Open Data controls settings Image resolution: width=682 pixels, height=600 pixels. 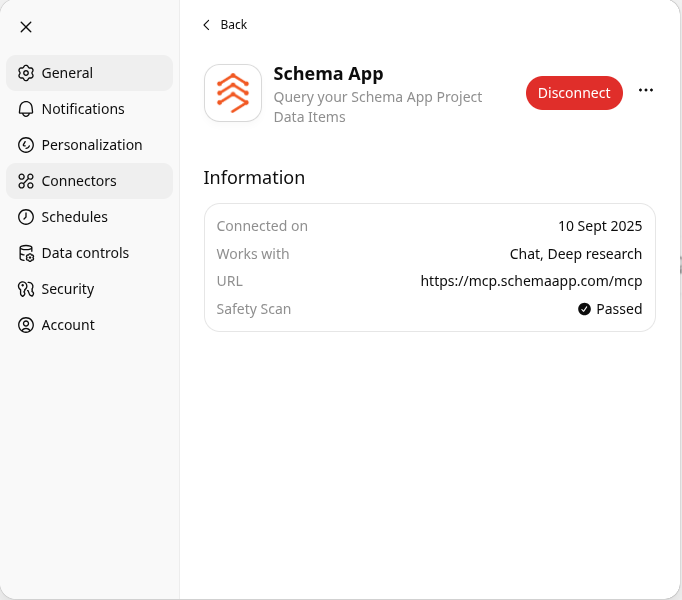90,253
